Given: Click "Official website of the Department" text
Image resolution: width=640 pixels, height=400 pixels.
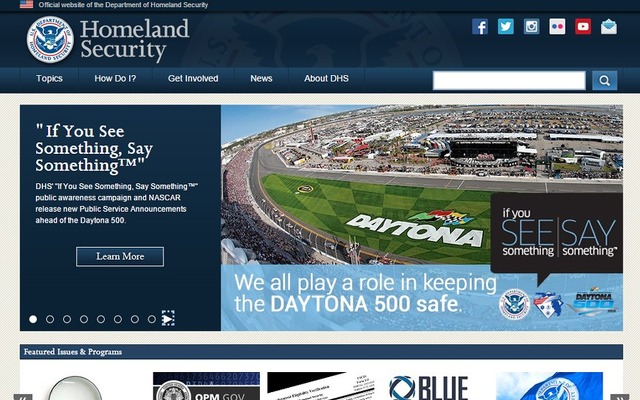Looking at the screenshot, I should click(123, 5).
